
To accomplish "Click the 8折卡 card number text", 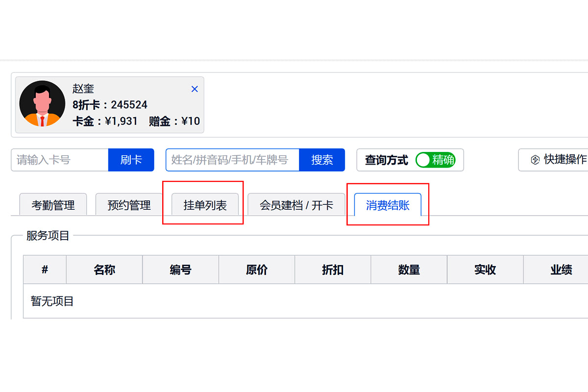I will pyautogui.click(x=110, y=105).
